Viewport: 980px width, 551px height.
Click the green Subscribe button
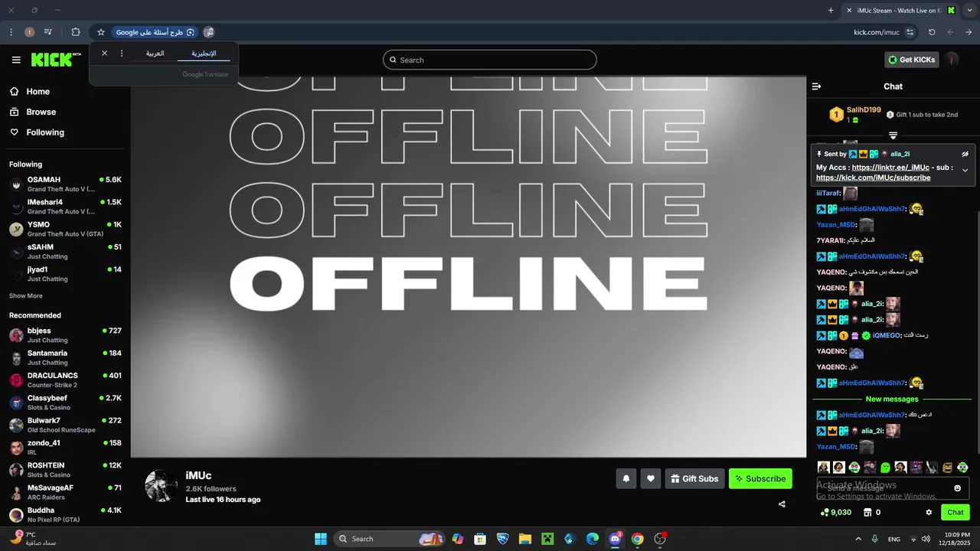pyautogui.click(x=760, y=478)
